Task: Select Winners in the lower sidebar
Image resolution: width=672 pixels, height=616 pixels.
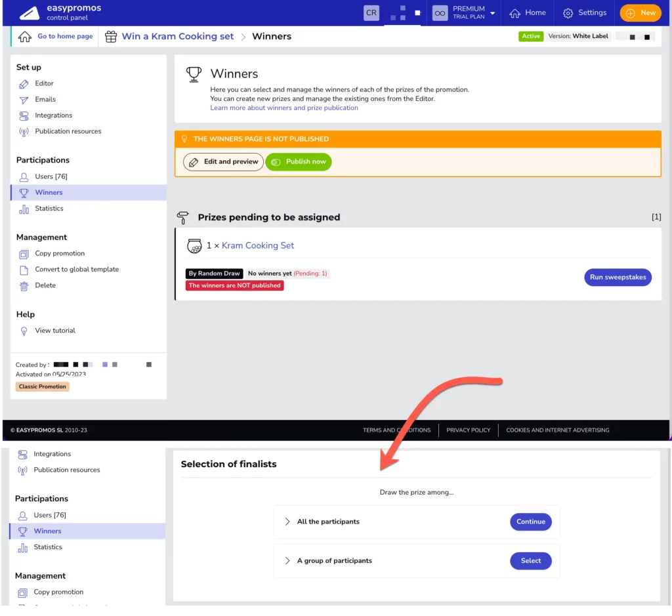Action: (87, 531)
